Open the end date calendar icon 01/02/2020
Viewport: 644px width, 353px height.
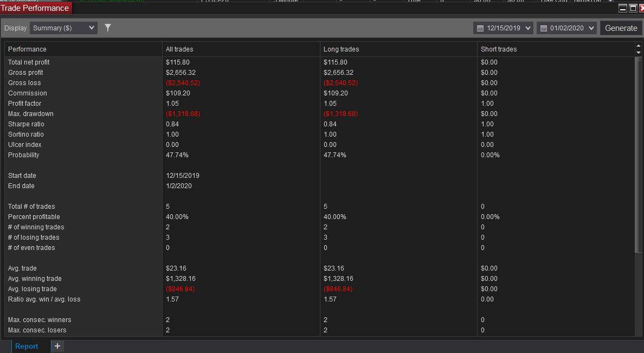pos(543,28)
